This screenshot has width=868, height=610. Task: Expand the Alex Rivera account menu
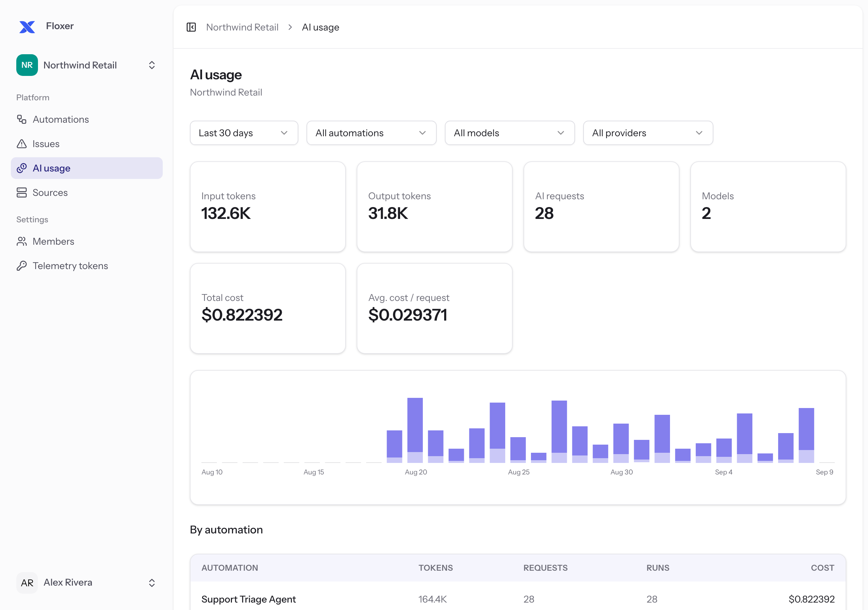coord(86,583)
